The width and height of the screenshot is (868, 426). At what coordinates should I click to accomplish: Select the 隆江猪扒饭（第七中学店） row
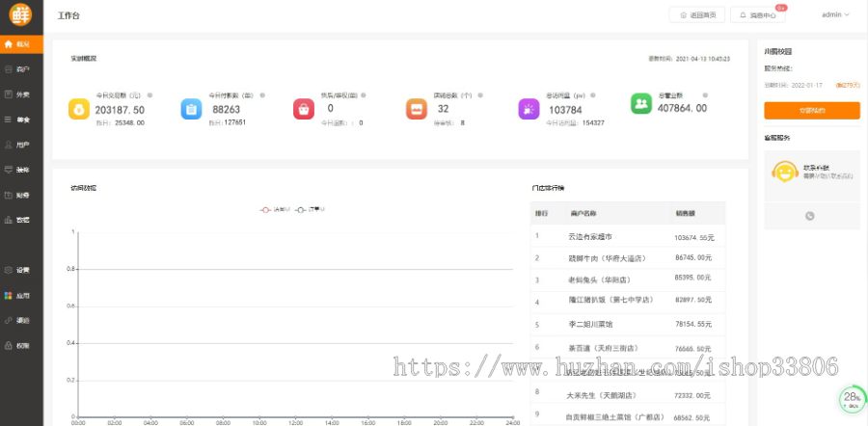pyautogui.click(x=628, y=302)
